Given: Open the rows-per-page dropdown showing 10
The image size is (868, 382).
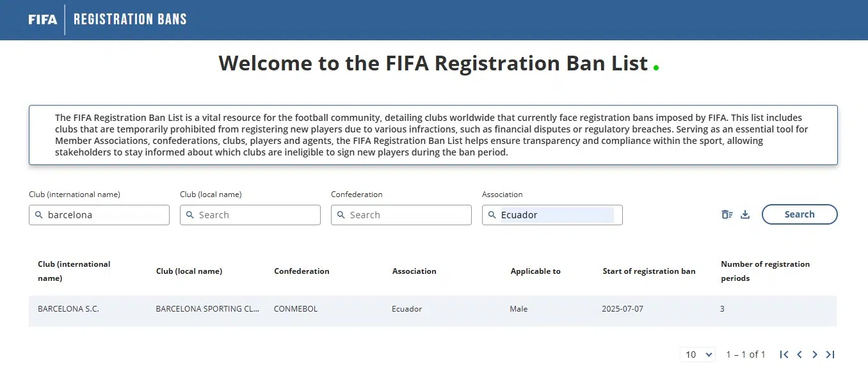Looking at the screenshot, I should [x=698, y=354].
